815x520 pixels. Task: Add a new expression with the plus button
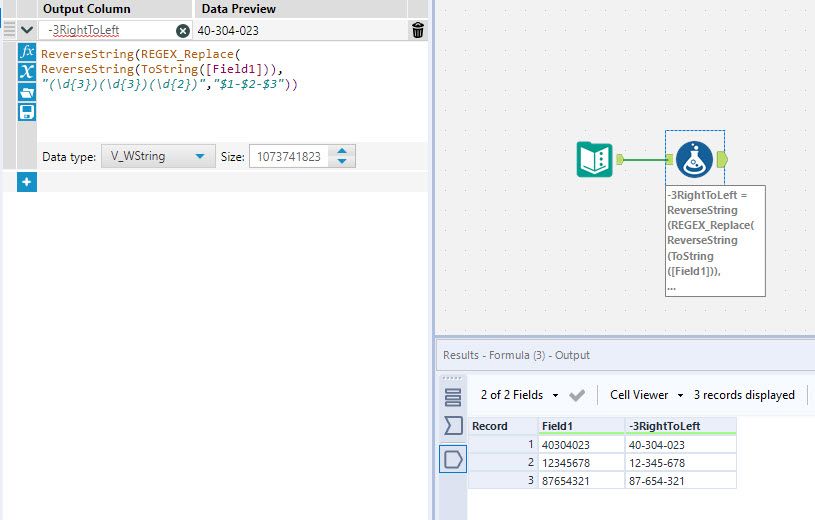27,182
